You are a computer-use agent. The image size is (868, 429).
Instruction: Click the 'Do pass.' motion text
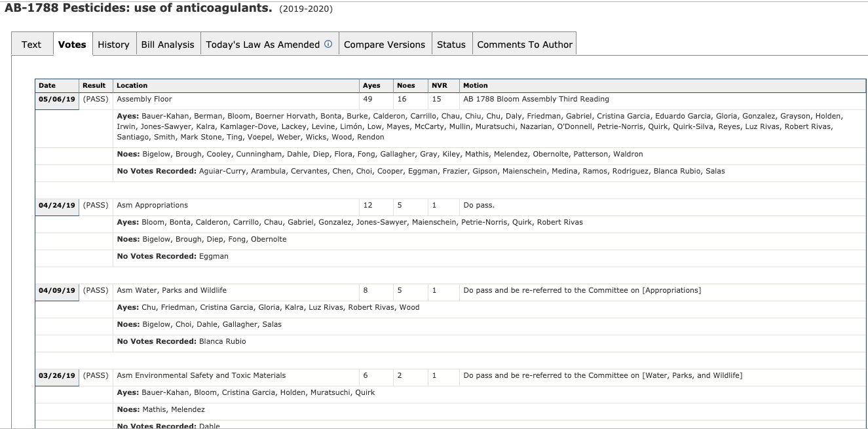click(x=479, y=206)
